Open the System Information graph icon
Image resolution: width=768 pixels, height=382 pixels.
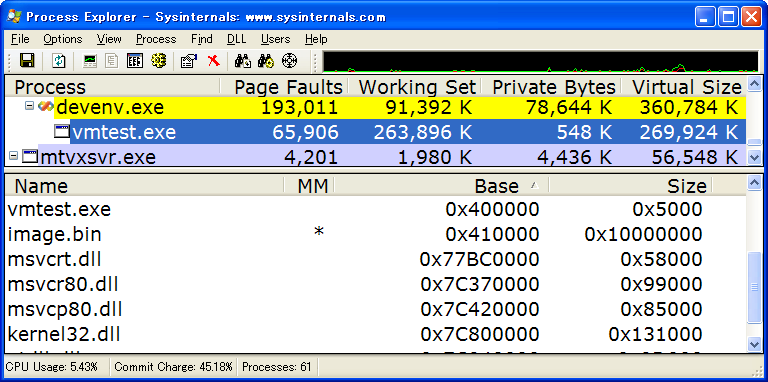(x=90, y=61)
